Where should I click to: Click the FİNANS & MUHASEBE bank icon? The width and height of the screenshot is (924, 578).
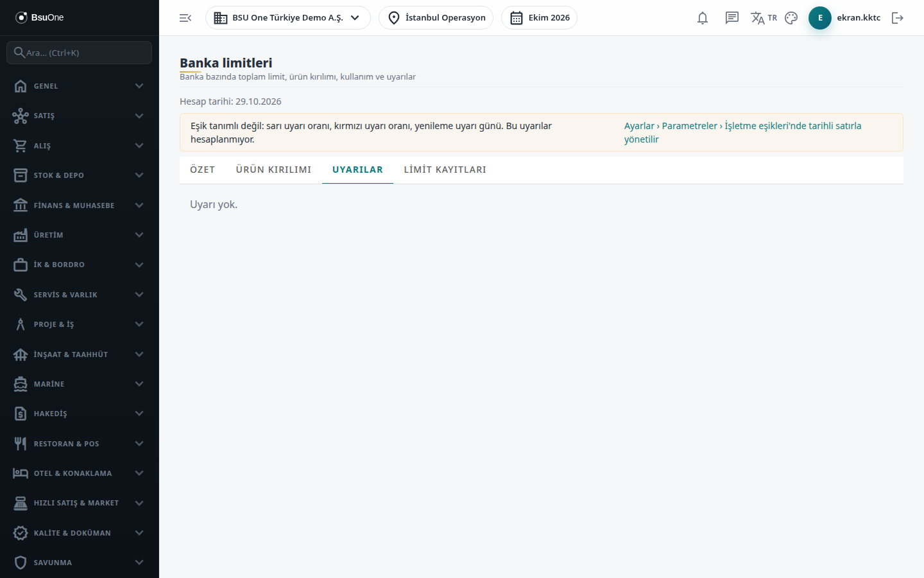pyautogui.click(x=21, y=206)
